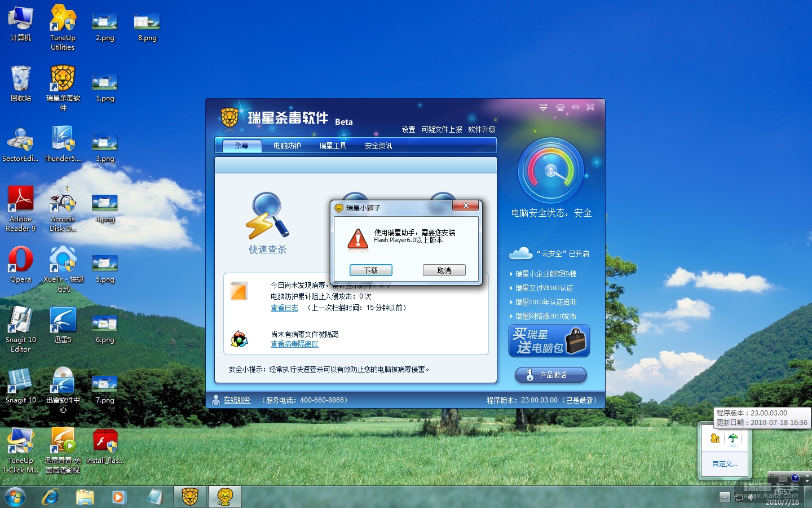
Task: Open the SectorEdi... desktop icon
Action: point(21,144)
